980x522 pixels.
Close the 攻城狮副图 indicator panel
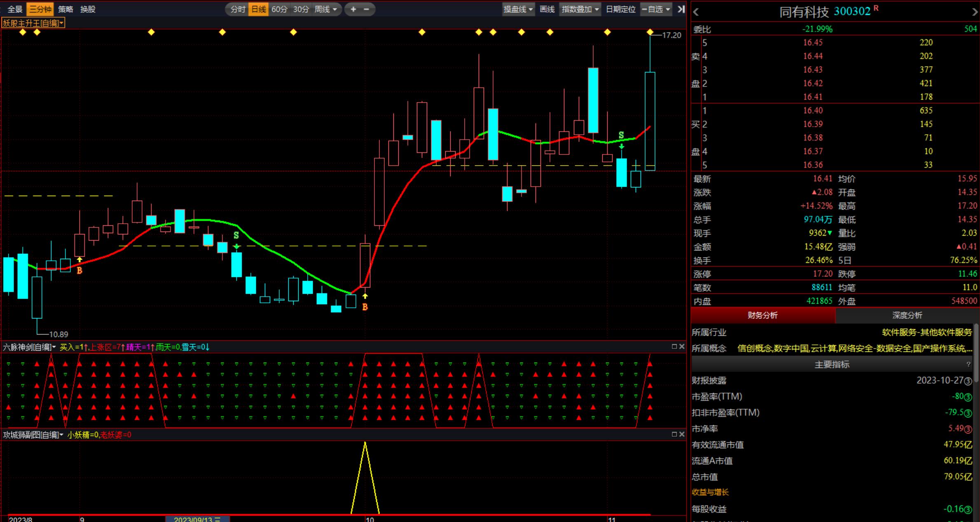(682, 434)
